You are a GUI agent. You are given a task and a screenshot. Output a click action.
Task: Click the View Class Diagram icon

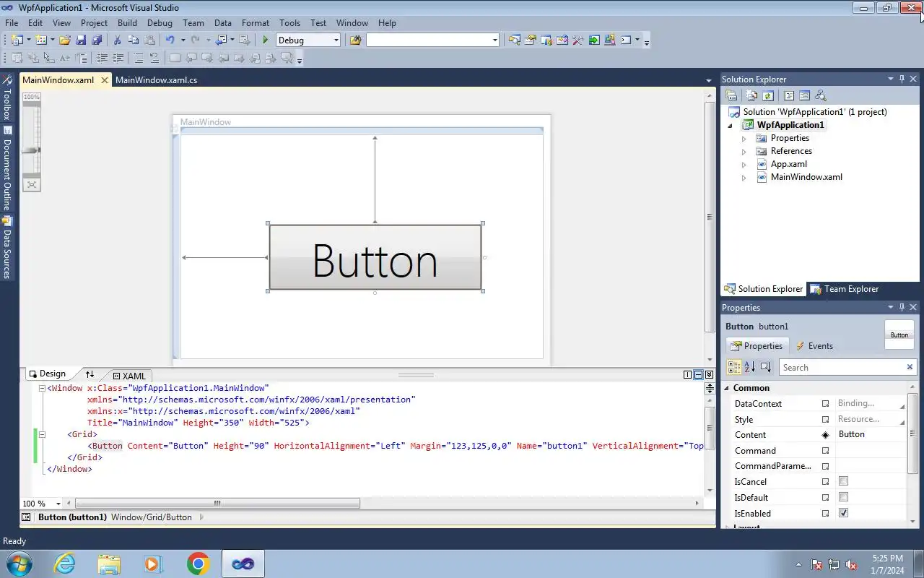[820, 95]
